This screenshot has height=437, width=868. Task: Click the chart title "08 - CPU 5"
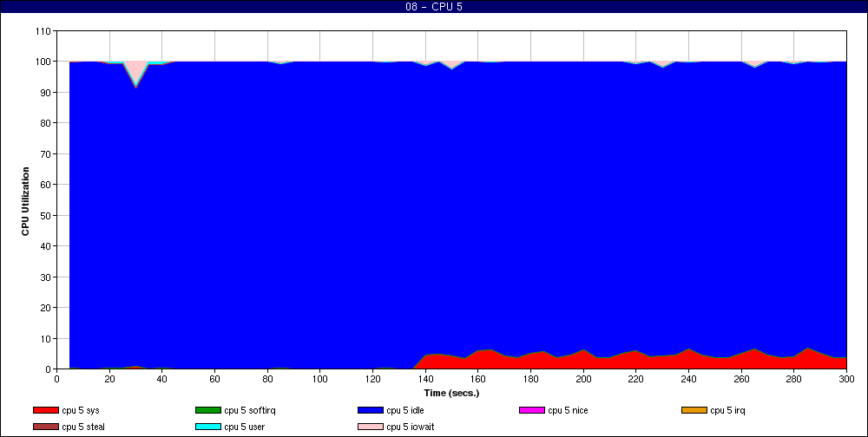pyautogui.click(x=434, y=7)
